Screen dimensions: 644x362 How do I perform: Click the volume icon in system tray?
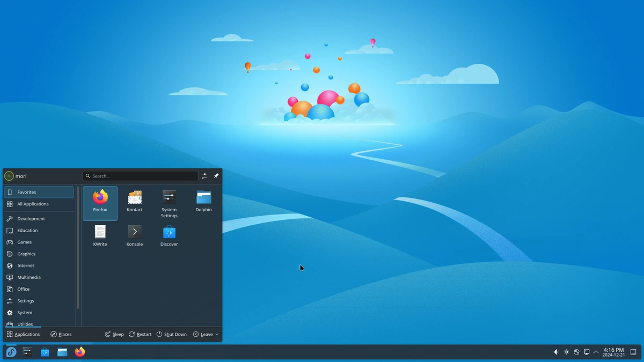[x=556, y=352]
